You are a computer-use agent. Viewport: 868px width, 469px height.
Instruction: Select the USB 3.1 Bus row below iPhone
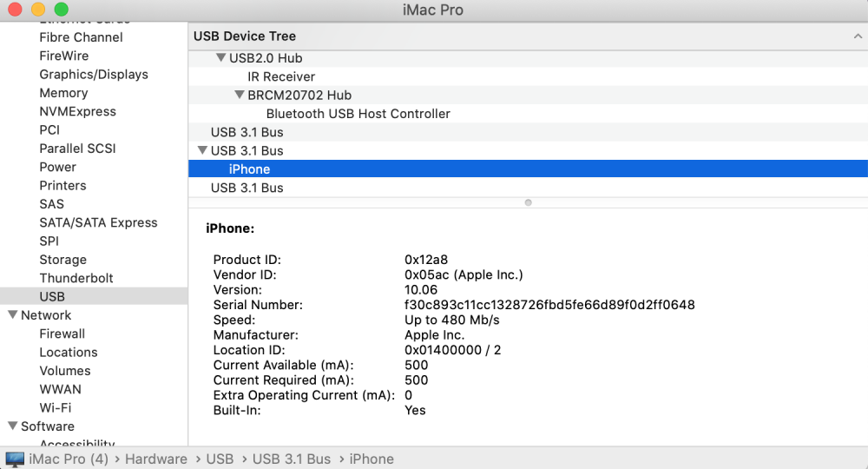(528, 188)
